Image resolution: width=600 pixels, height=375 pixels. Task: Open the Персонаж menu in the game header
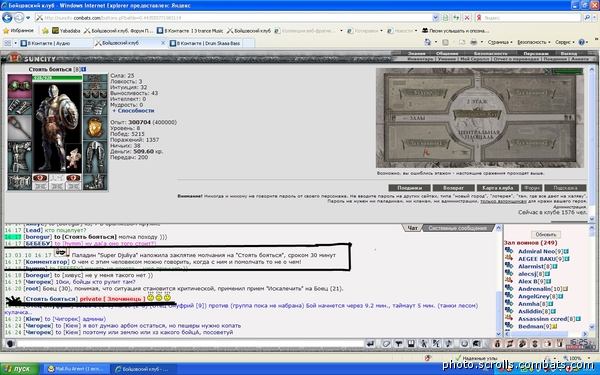tap(536, 54)
